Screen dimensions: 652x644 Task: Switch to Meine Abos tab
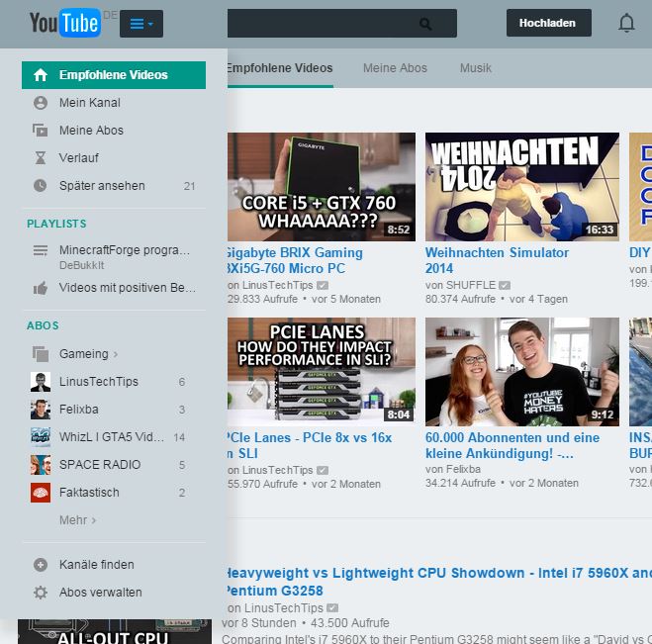coord(395,68)
